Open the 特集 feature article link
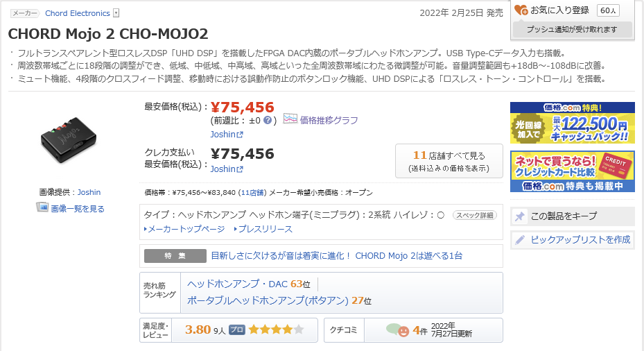The image size is (644, 351). [x=336, y=255]
